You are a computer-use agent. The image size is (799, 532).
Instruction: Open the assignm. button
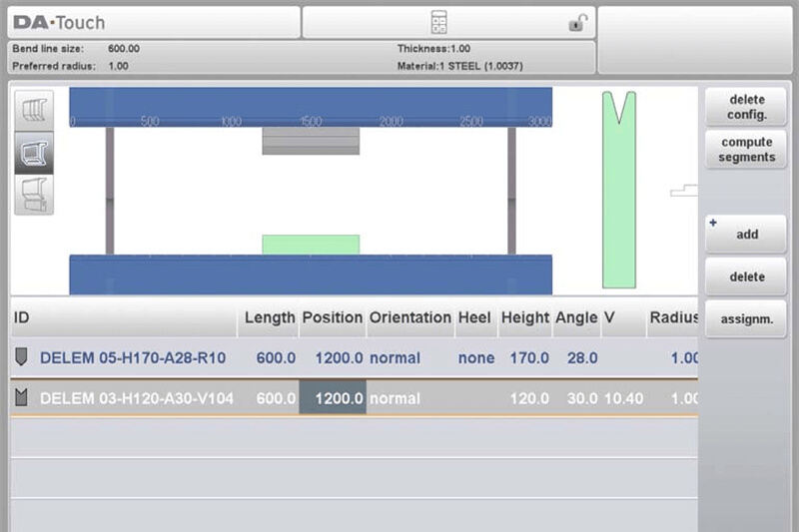[x=746, y=319]
